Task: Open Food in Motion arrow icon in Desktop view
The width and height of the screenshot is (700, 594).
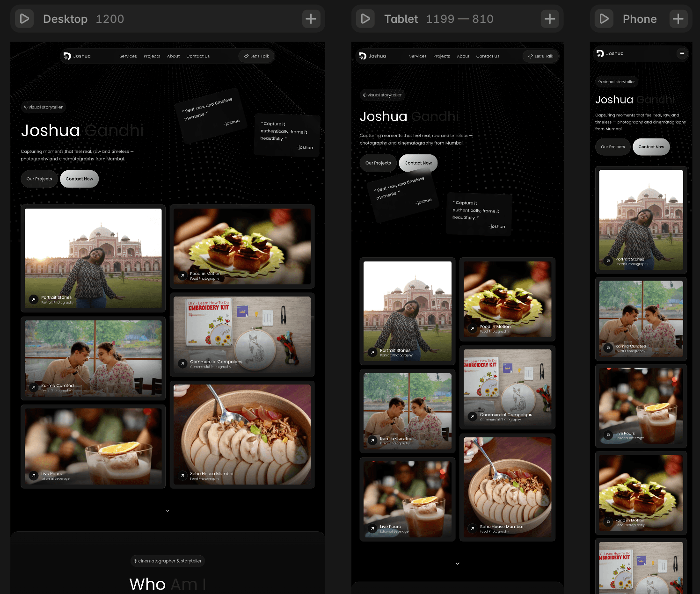Action: pyautogui.click(x=182, y=275)
